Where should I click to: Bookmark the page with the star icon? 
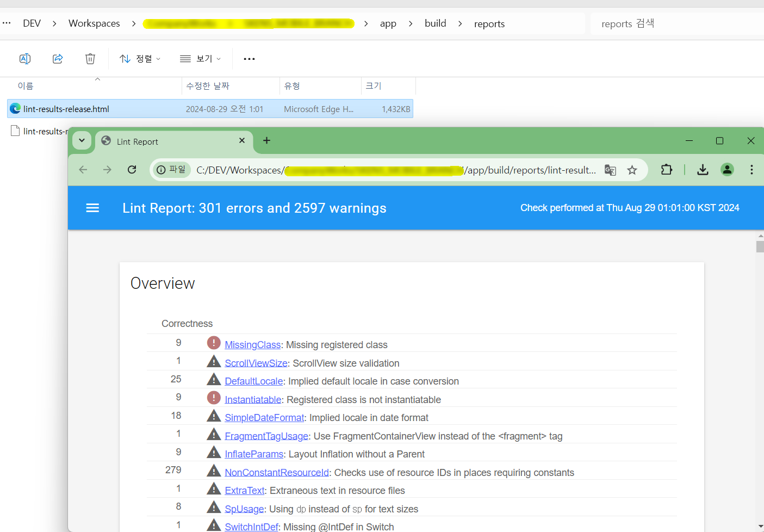click(632, 170)
